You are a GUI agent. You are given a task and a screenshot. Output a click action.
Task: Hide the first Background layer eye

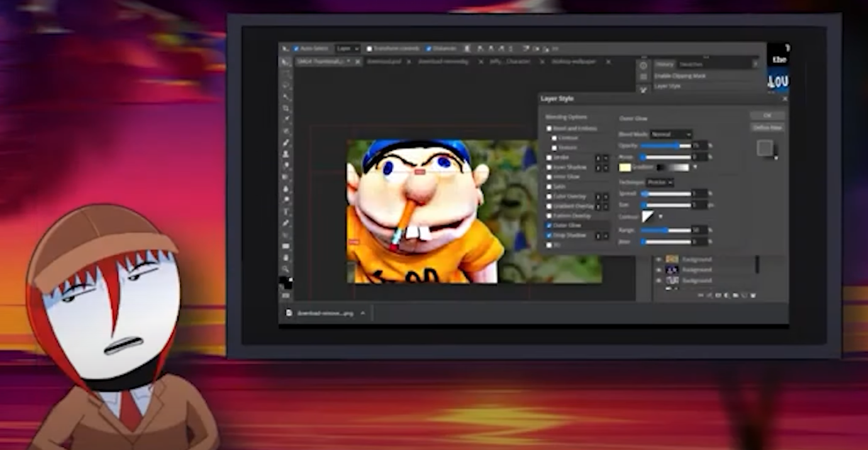(x=659, y=259)
